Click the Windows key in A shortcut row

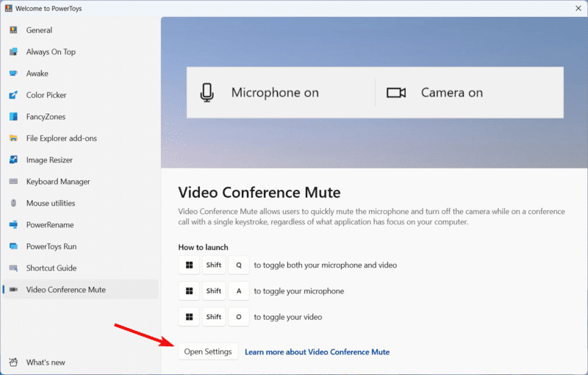click(189, 291)
